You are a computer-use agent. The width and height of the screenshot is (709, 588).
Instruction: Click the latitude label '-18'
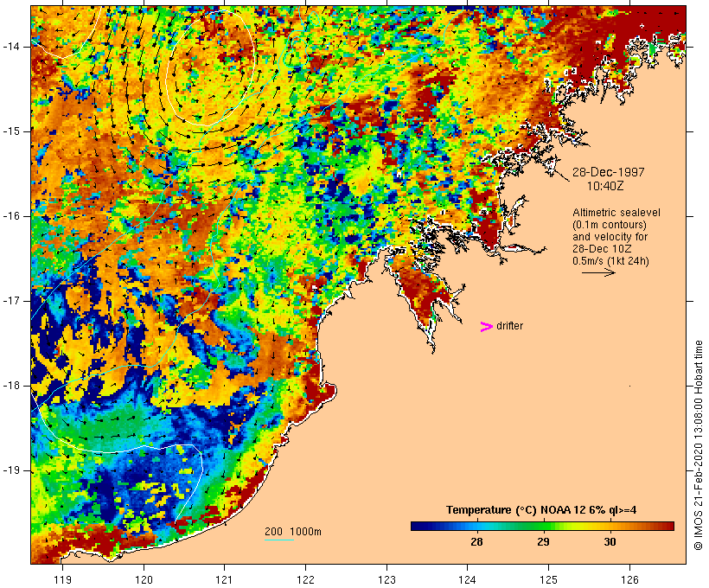(11, 386)
